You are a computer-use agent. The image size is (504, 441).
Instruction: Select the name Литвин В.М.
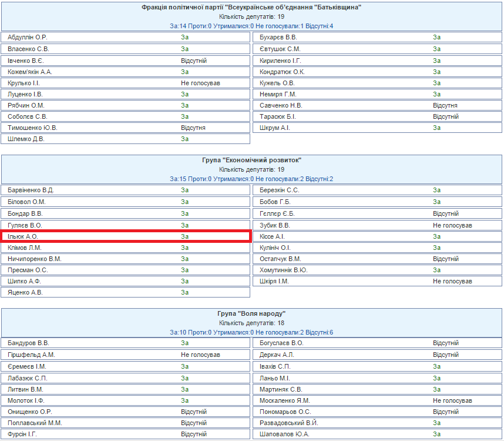(25, 389)
